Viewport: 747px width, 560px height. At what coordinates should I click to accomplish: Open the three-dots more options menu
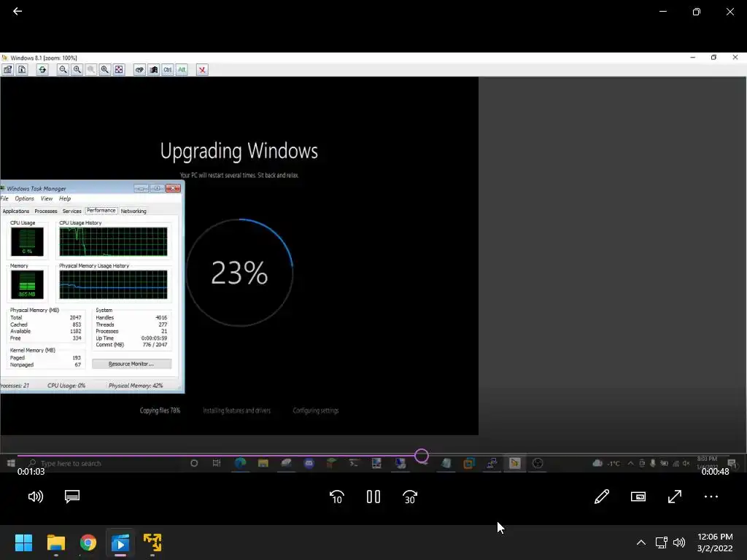tap(711, 497)
